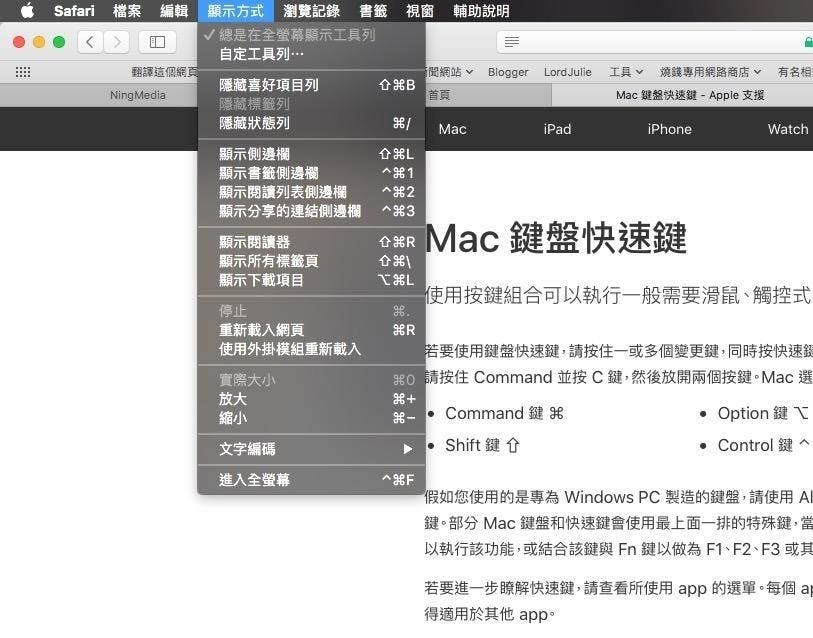Open Mac in Apple site navigation
The width and height of the screenshot is (813, 638).
tap(452, 129)
